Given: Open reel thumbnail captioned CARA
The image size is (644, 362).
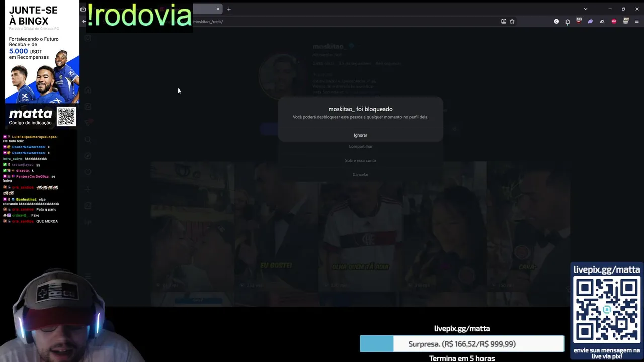Looking at the screenshot, I should pyautogui.click(x=528, y=226).
